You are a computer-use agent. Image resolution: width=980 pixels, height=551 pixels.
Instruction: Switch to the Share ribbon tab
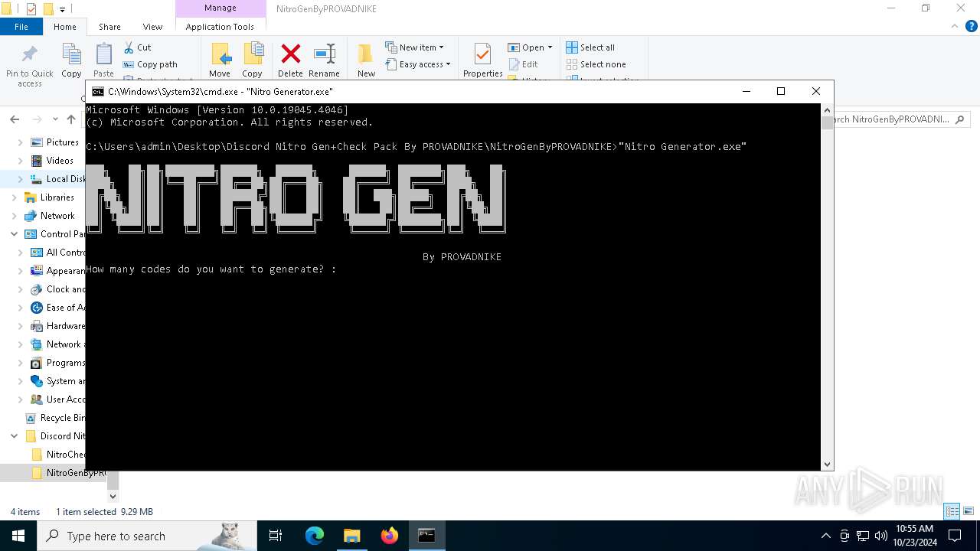pyautogui.click(x=109, y=26)
